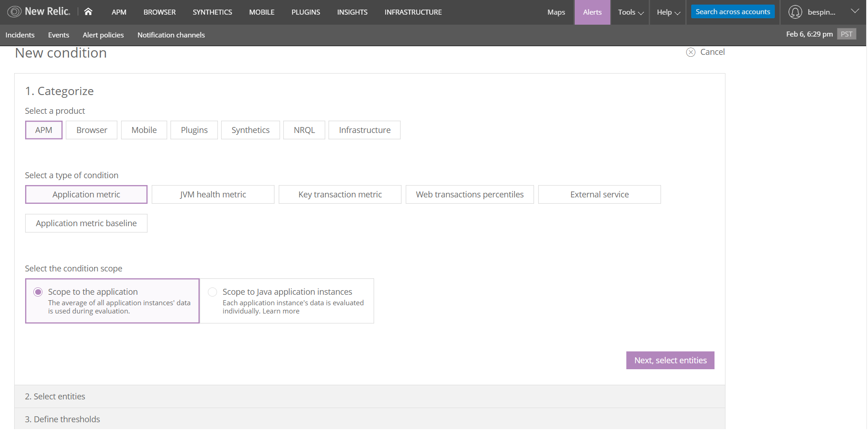Select 'JVM health metric' condition type
Viewport: 868px width, 430px height.
(213, 195)
